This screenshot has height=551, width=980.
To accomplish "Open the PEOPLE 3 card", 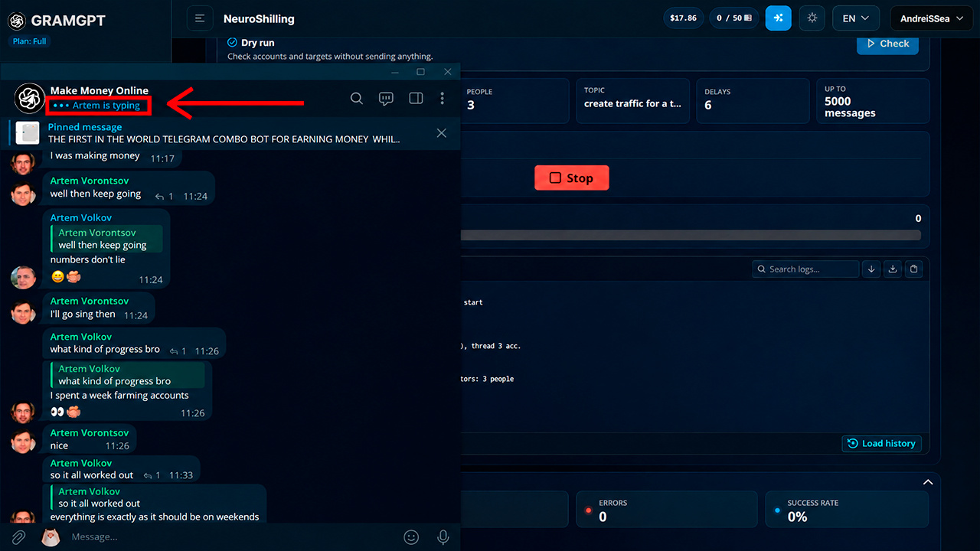I will pos(514,101).
